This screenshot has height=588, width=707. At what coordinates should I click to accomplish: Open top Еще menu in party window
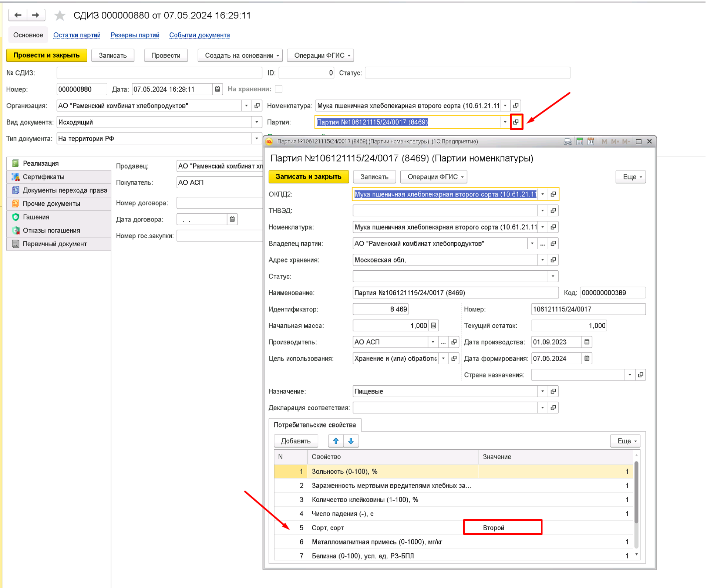tap(630, 177)
